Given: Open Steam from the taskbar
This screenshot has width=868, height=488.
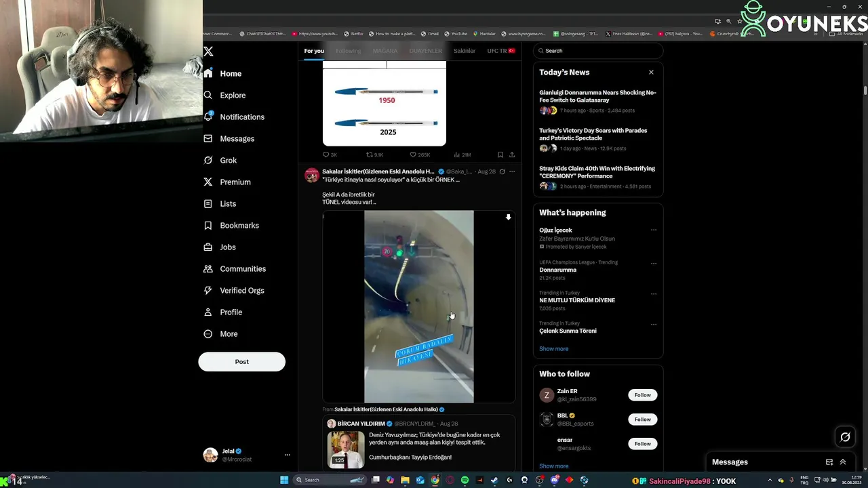Looking at the screenshot, I should (x=494, y=480).
